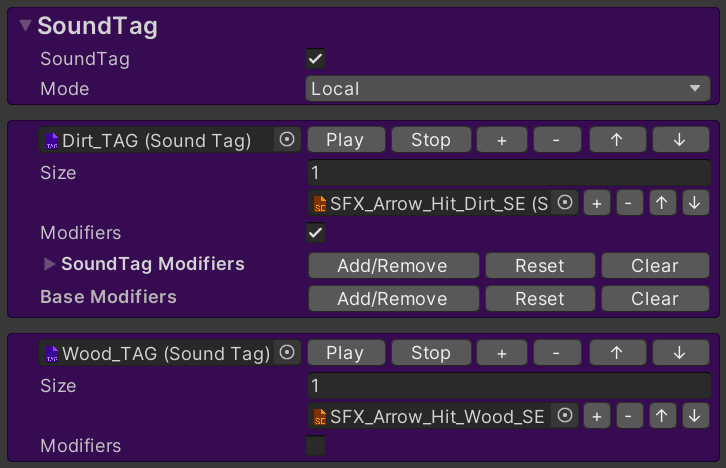Add element after SFX_Arrow_Hit_Wood_SE with plus

(596, 416)
